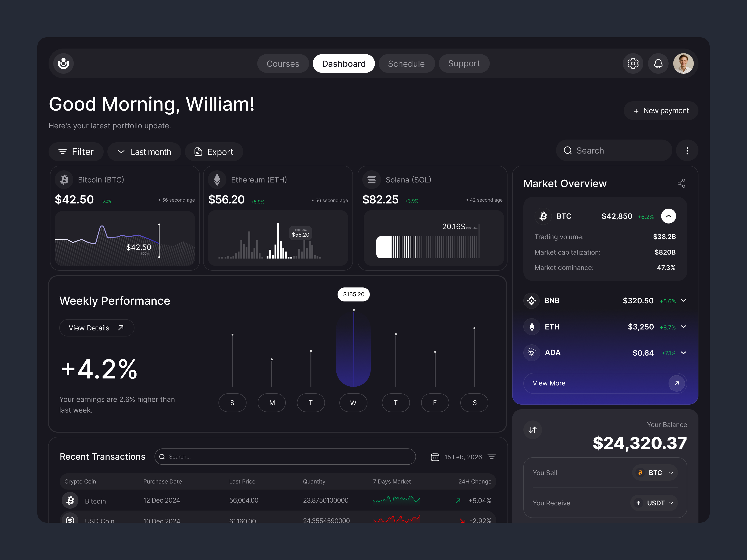The image size is (747, 560).
Task: Collapse the BTC details with chevron up
Action: pyautogui.click(x=668, y=216)
